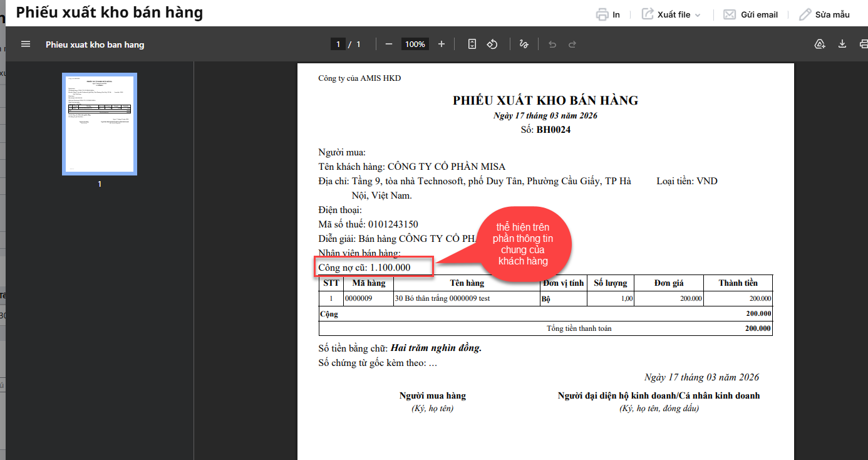
Task: Save the PDF to Google Drive
Action: point(819,44)
